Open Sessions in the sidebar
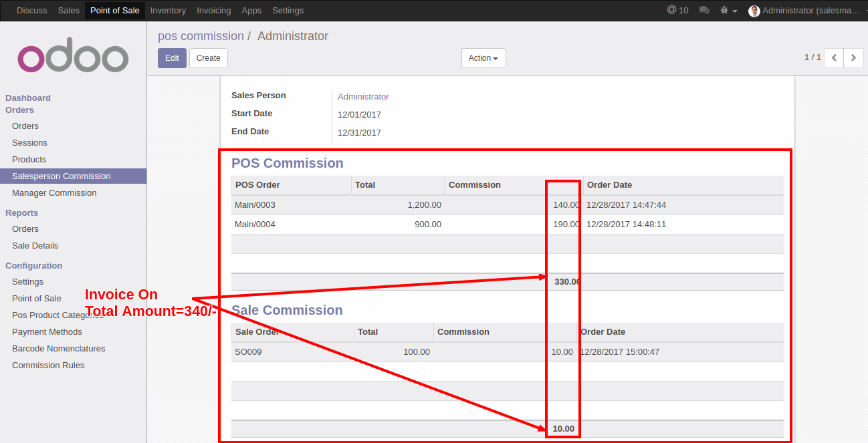 [29, 143]
